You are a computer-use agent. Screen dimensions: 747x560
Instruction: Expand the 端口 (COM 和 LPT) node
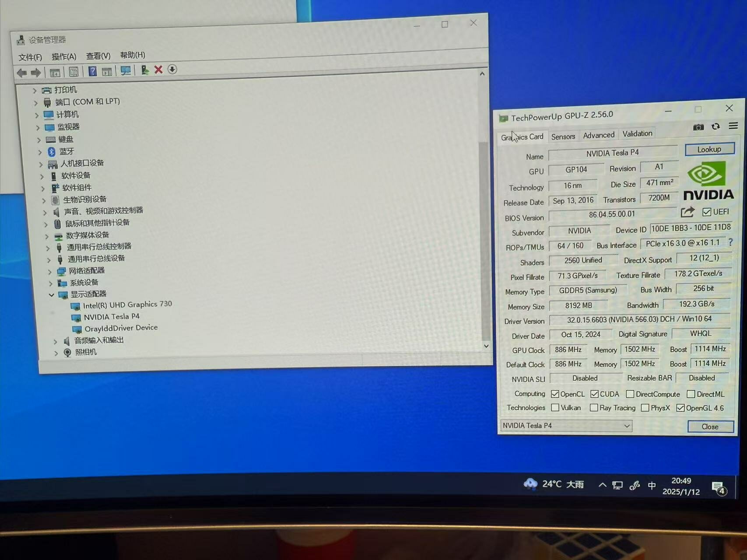click(x=36, y=103)
